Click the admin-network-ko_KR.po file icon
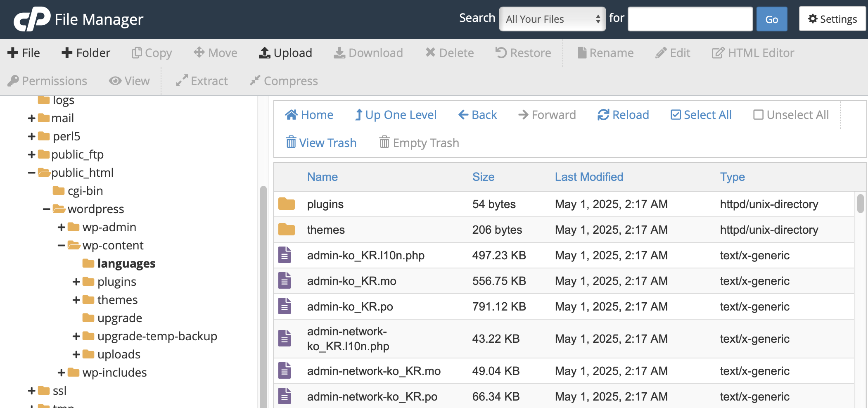 click(285, 396)
